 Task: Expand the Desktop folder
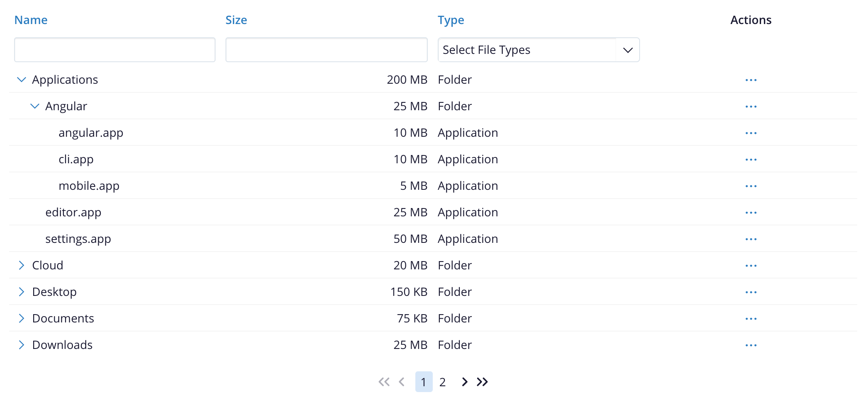[x=22, y=292]
